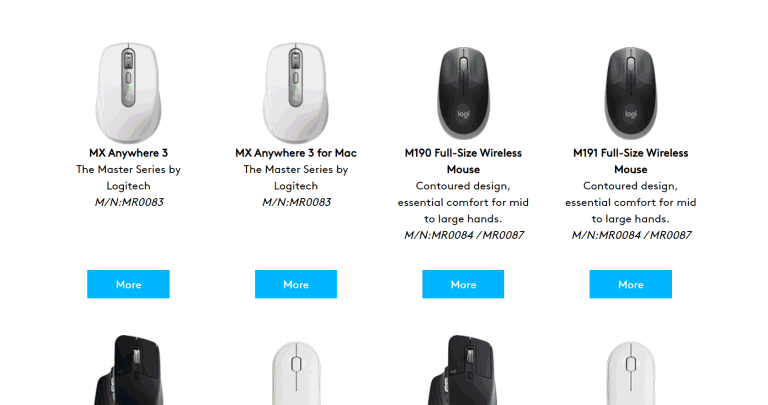Click M190 model number MR0084 / MR0087
Image resolution: width=768 pixels, height=405 pixels.
(x=463, y=235)
